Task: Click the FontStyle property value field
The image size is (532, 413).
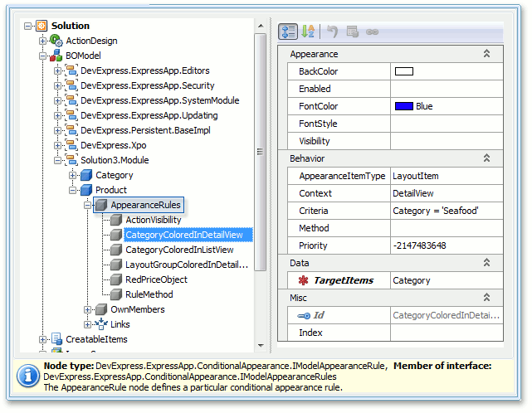Action: coord(447,124)
